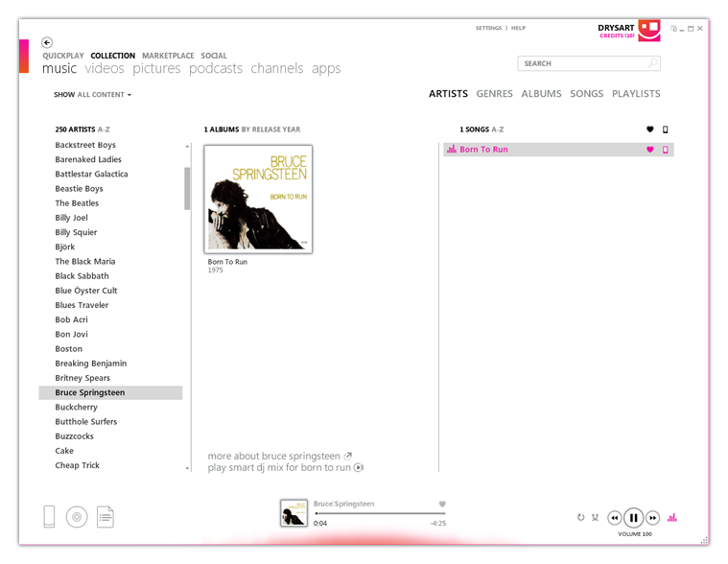Click in the SEARCH input field
Image resolution: width=728 pixels, height=564 pixels.
(x=589, y=63)
